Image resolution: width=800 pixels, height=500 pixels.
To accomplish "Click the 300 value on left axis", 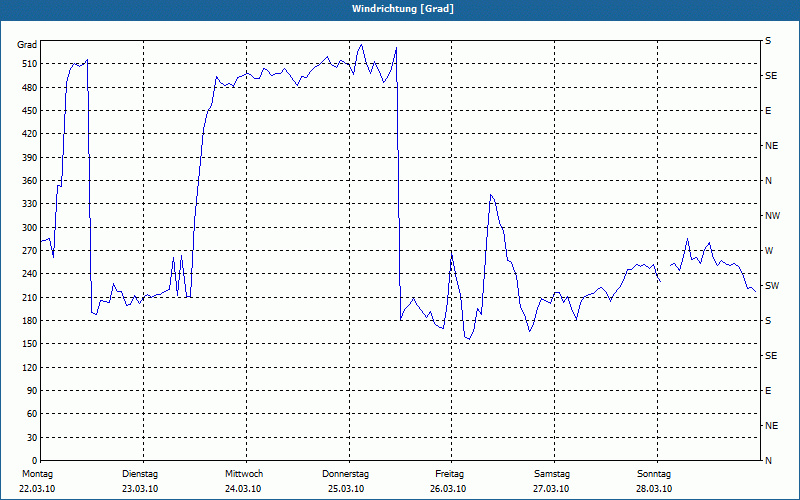I will coord(29,228).
